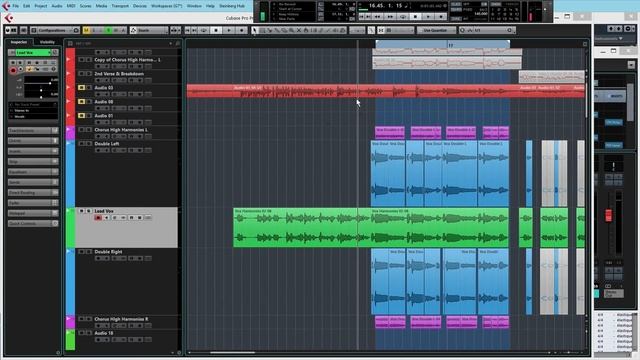
Task: Unmute the Audio 08 track
Action: [x=81, y=102]
